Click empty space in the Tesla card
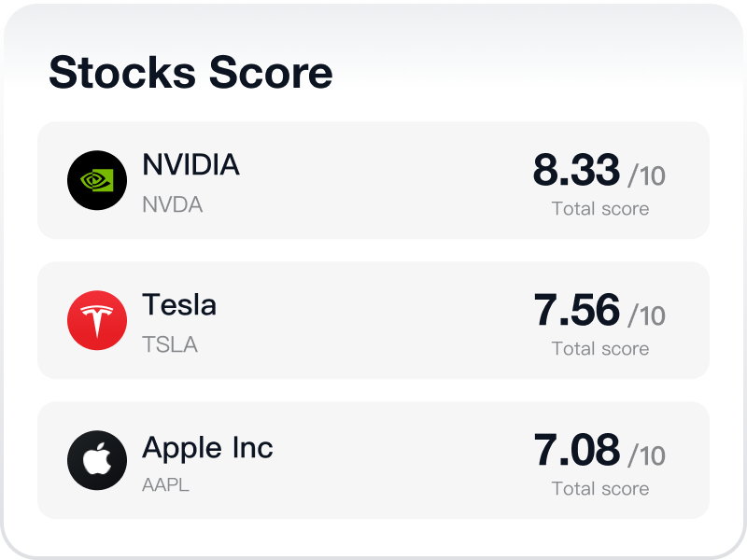This screenshot has width=747, height=560. coord(373,320)
